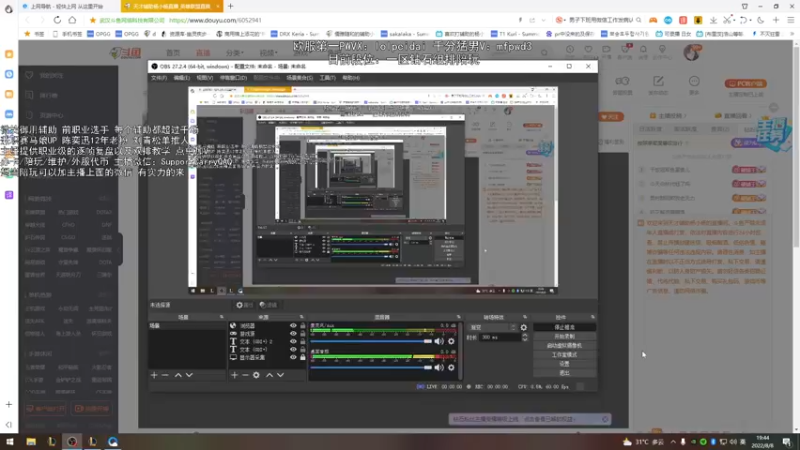The height and width of the screenshot is (450, 800).
Task: Pop out the Sources dock panel icon
Action: [x=302, y=317]
